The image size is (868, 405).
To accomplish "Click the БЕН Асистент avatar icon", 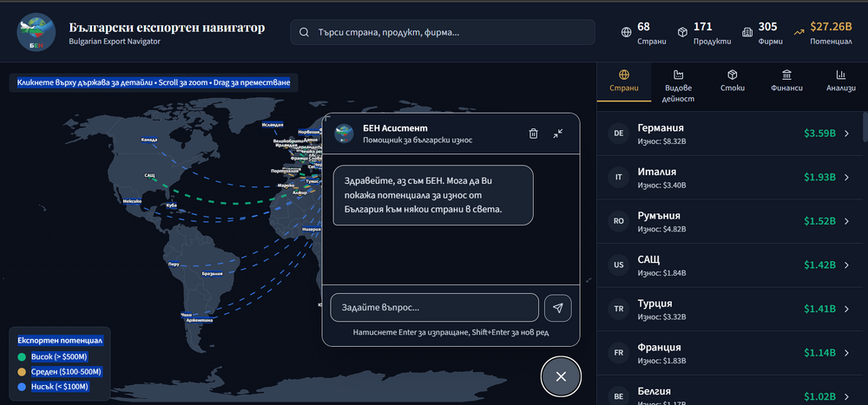I will point(344,134).
